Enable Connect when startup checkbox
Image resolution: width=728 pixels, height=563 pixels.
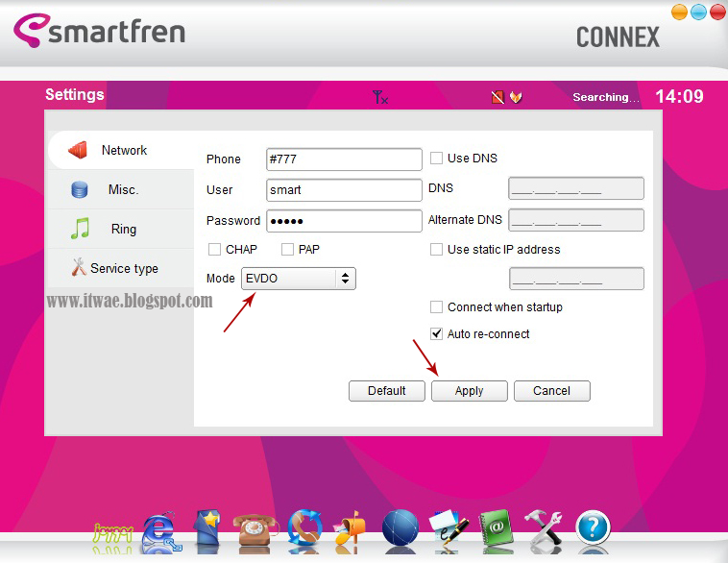436,307
